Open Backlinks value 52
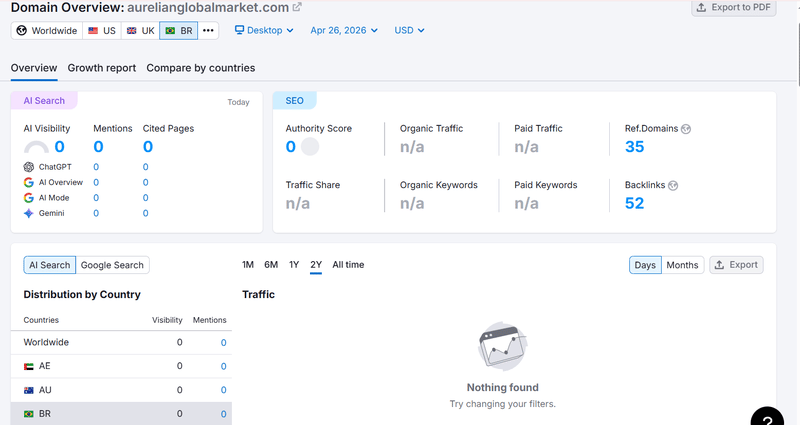The image size is (800, 425). 635,204
